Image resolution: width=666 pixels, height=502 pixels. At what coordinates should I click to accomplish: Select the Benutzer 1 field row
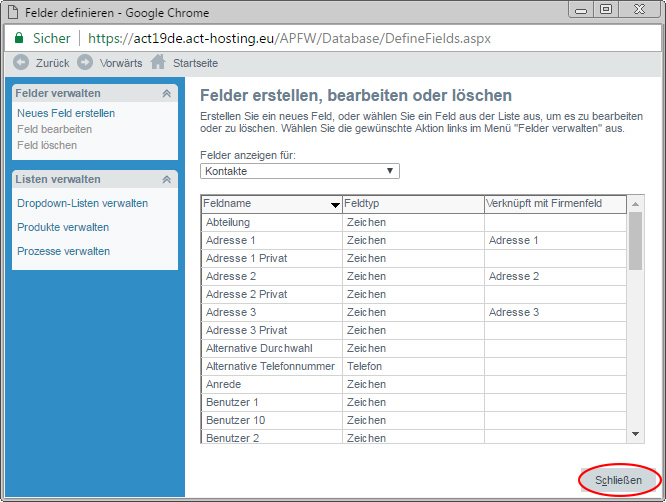click(x=413, y=402)
